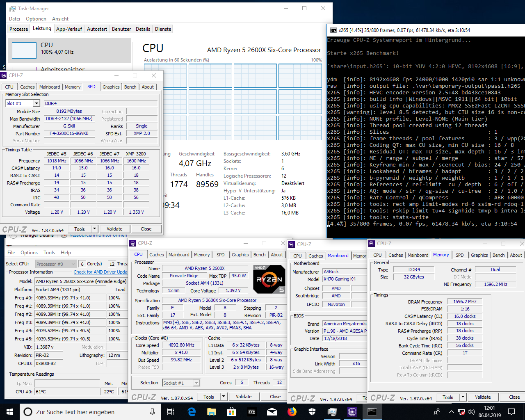Image resolution: width=525 pixels, height=420 pixels.
Task: Open the Dienste tab in Task-Manager
Action: pos(163,29)
